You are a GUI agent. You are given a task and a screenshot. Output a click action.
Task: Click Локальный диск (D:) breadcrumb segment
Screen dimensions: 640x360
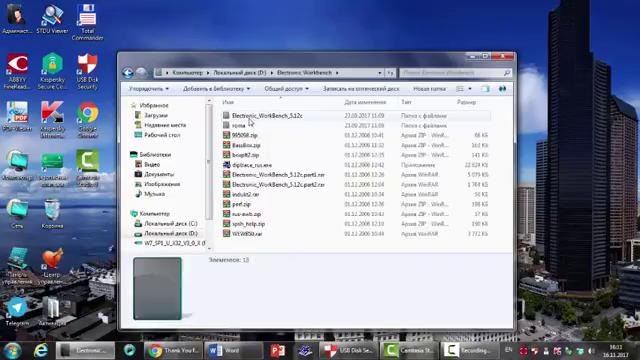pyautogui.click(x=240, y=73)
